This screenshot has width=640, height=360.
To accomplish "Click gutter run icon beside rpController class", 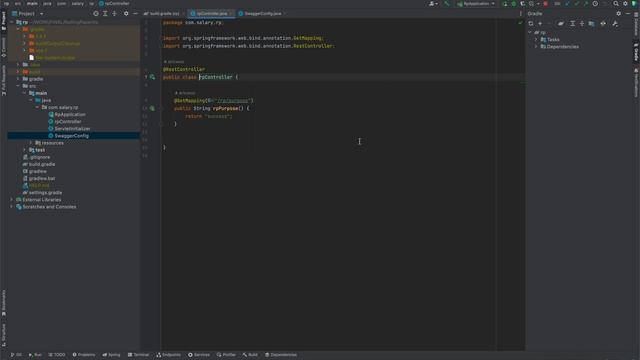I will [x=152, y=77].
